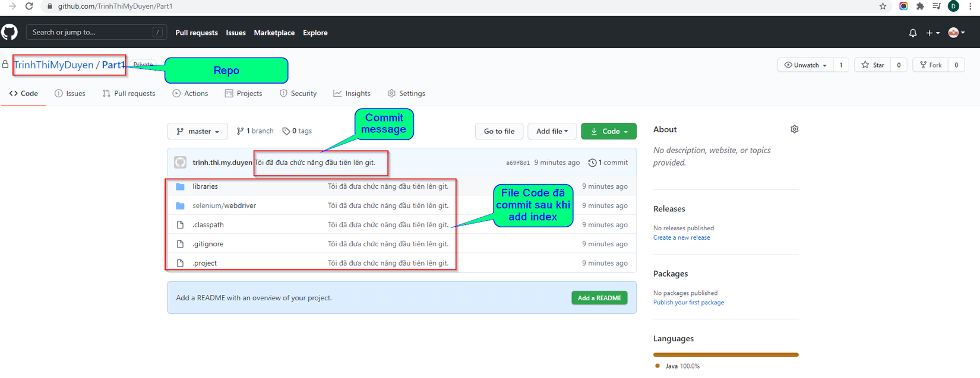Image resolution: width=980 pixels, height=378 pixels.
Task: Click the Java language bar
Action: point(726,355)
